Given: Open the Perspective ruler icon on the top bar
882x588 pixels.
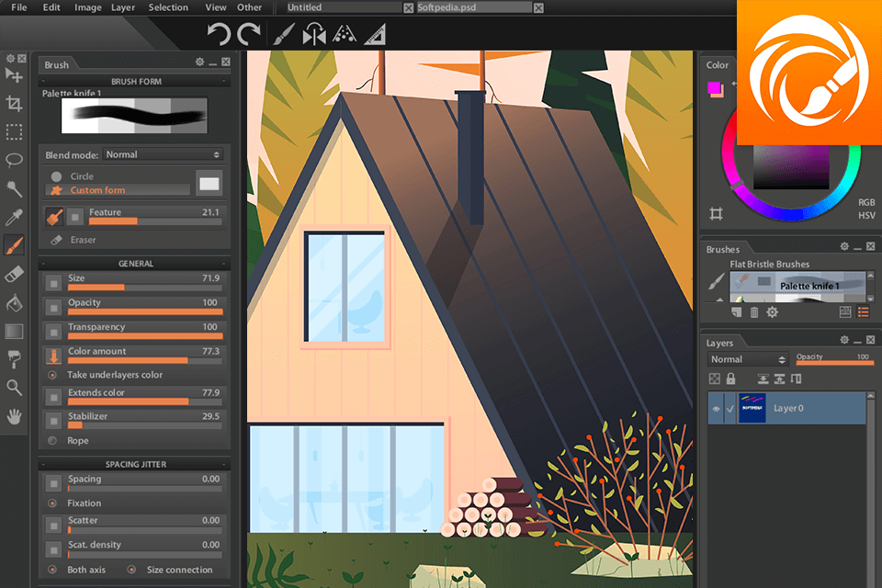Looking at the screenshot, I should (375, 35).
